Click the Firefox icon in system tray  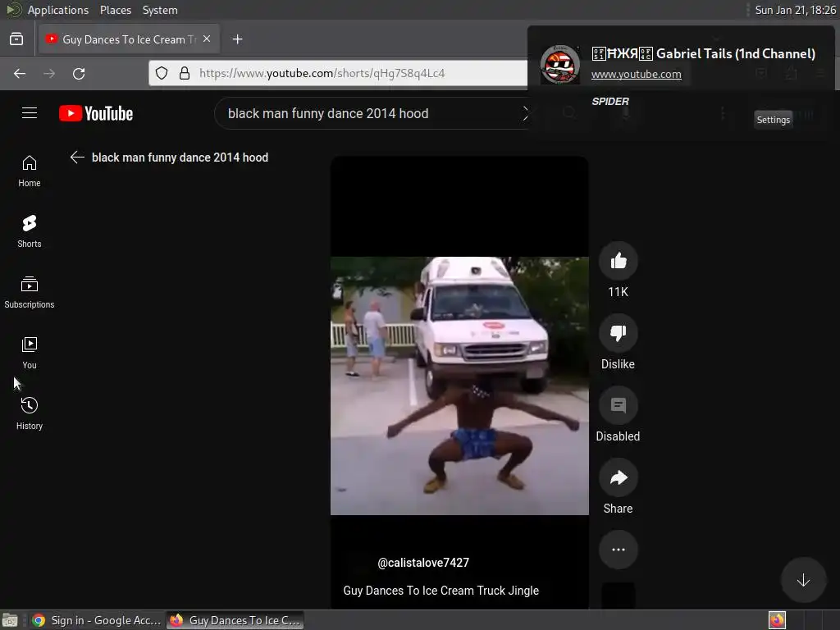pyautogui.click(x=777, y=620)
